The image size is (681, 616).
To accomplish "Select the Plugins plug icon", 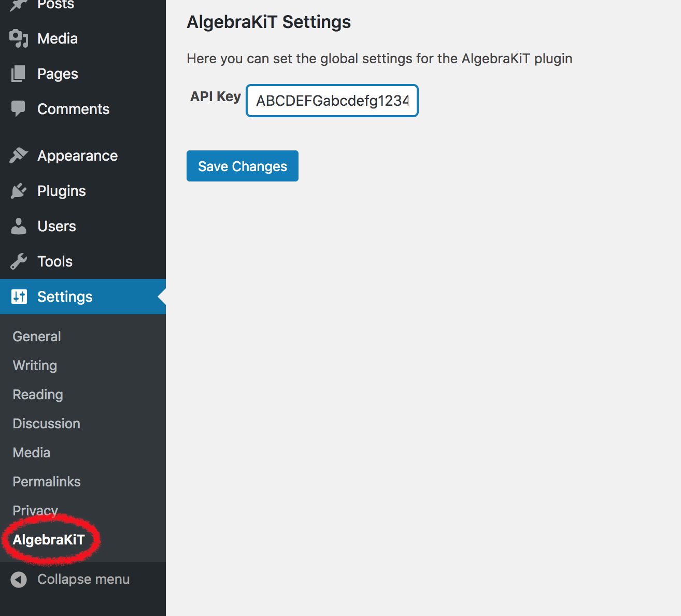I will point(18,190).
